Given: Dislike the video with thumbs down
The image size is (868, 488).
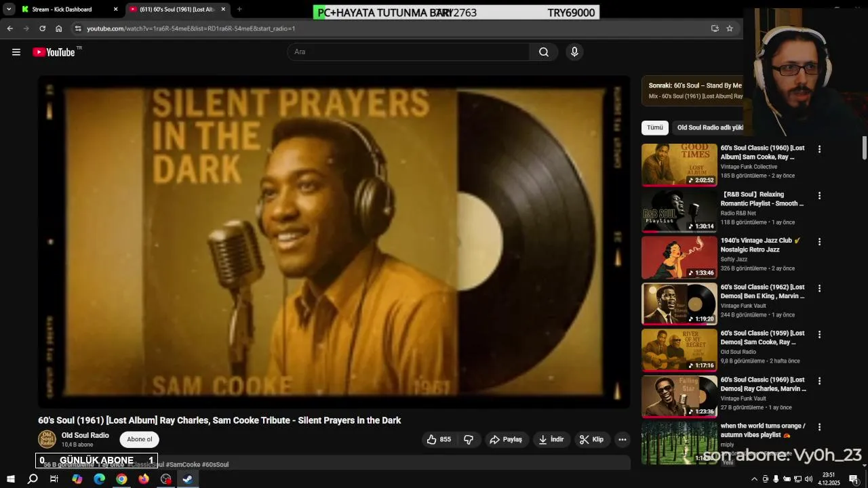Looking at the screenshot, I should coord(469,440).
